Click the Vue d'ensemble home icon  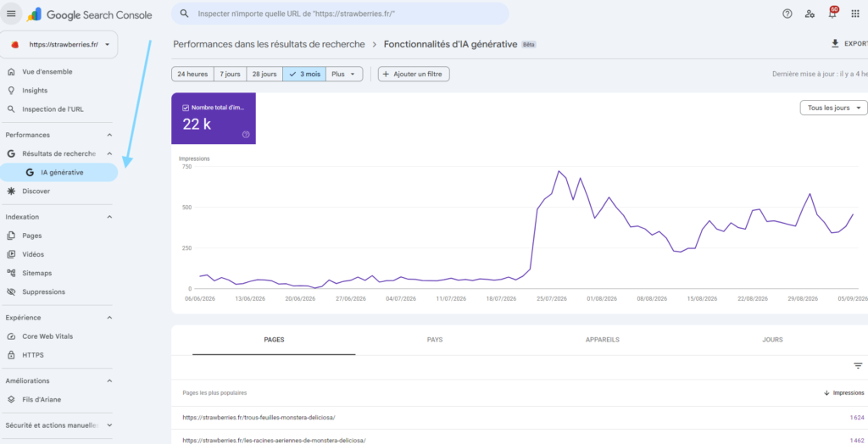click(11, 71)
